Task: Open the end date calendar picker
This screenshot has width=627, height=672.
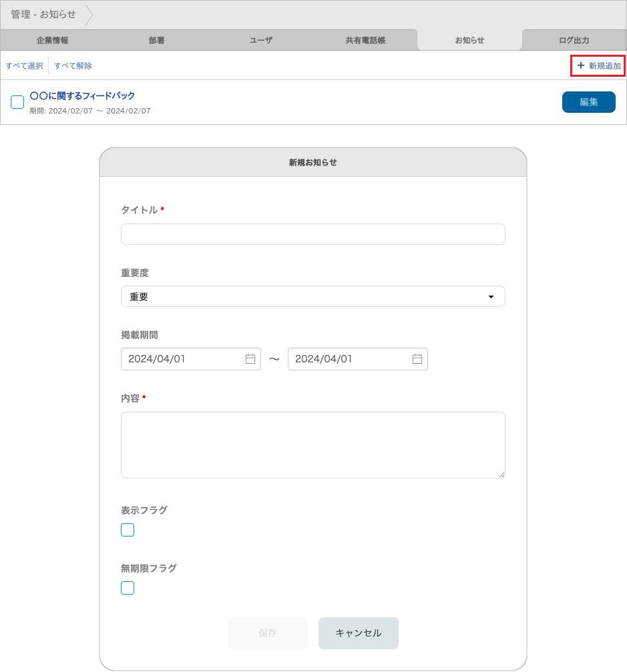Action: [417, 359]
